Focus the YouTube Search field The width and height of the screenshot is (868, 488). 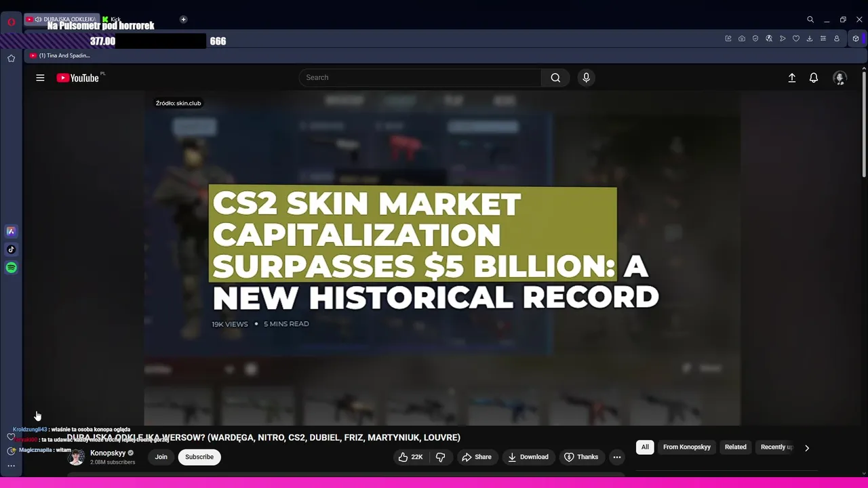point(420,77)
